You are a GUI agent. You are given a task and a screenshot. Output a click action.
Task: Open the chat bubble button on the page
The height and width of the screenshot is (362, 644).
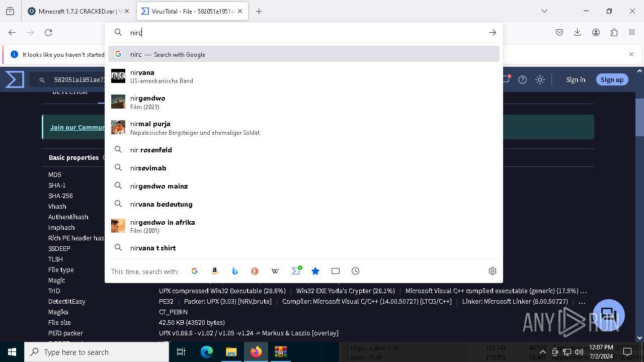[609, 315]
